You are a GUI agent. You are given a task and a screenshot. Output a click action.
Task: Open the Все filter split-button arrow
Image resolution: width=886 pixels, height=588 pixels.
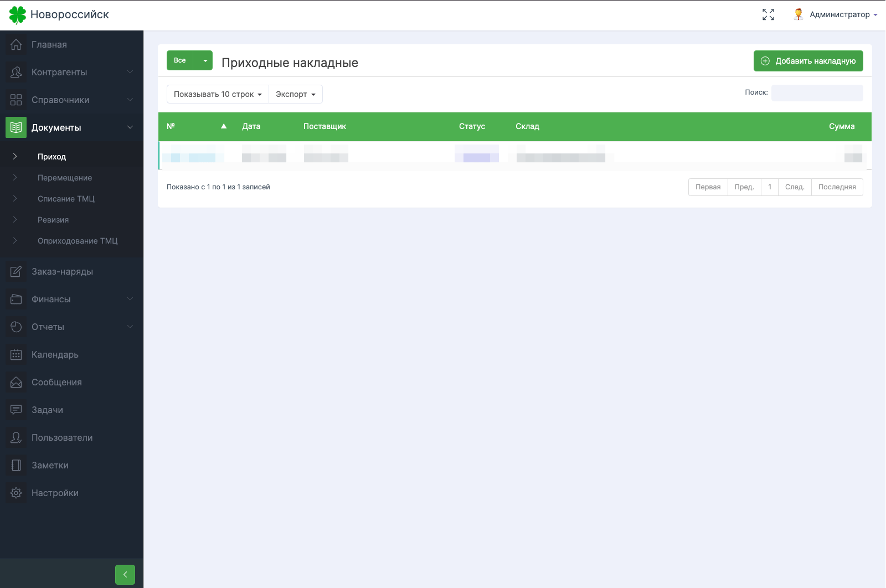(205, 60)
